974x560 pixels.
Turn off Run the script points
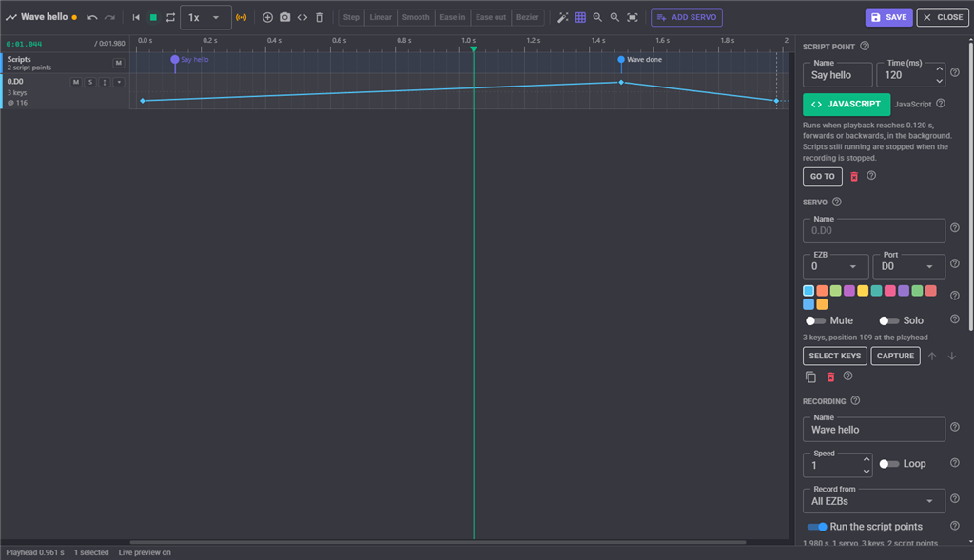817,527
